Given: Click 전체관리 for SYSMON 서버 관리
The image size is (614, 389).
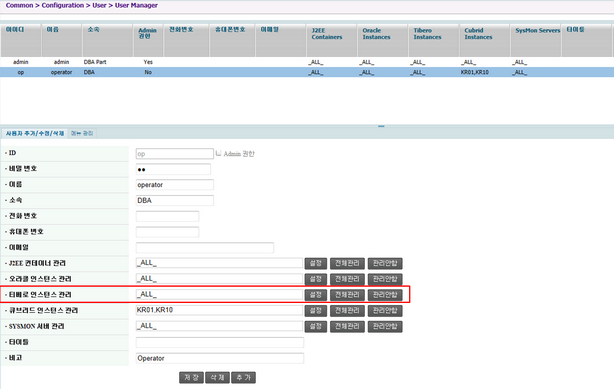Looking at the screenshot, I should click(347, 326).
